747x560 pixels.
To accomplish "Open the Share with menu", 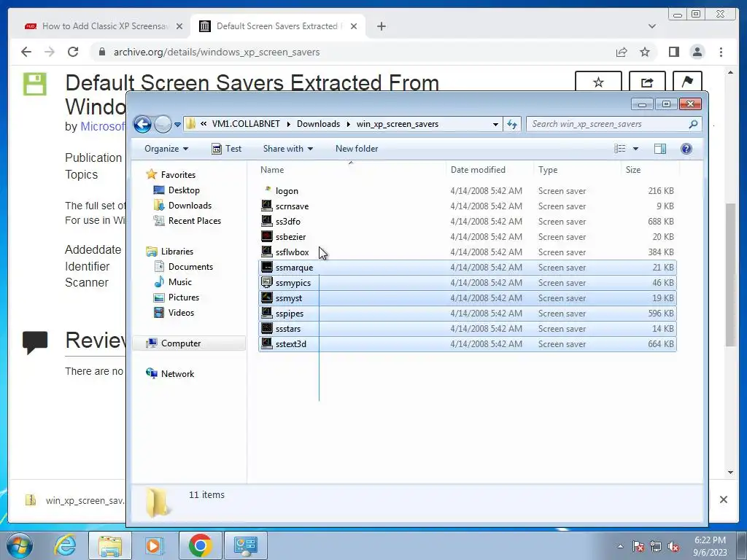I will (288, 149).
